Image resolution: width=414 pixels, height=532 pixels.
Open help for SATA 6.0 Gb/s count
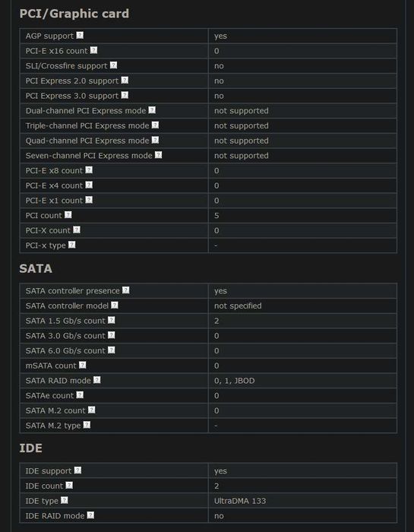point(111,350)
